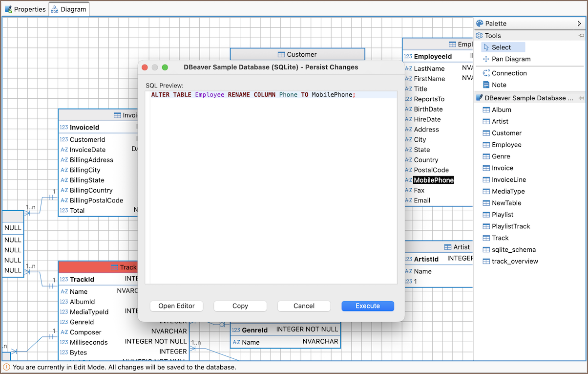Choose the Connection tool icon

point(486,73)
